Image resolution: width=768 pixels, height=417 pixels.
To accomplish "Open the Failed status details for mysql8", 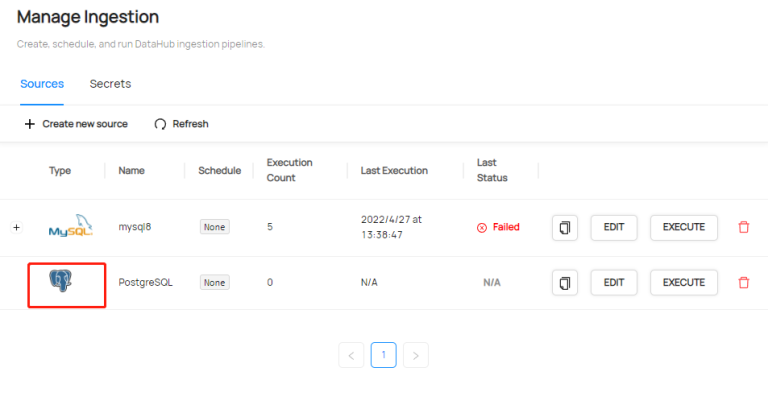I will (506, 227).
